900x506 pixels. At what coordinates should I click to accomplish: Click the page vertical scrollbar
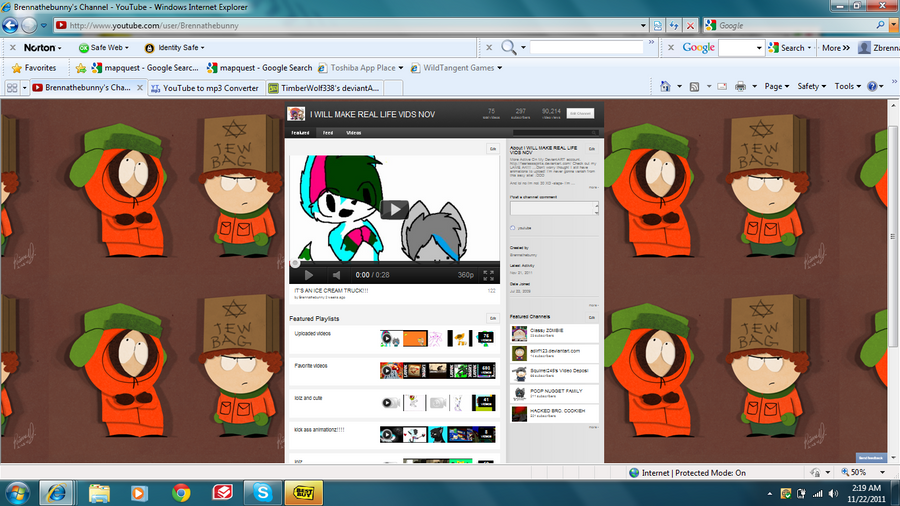893,235
